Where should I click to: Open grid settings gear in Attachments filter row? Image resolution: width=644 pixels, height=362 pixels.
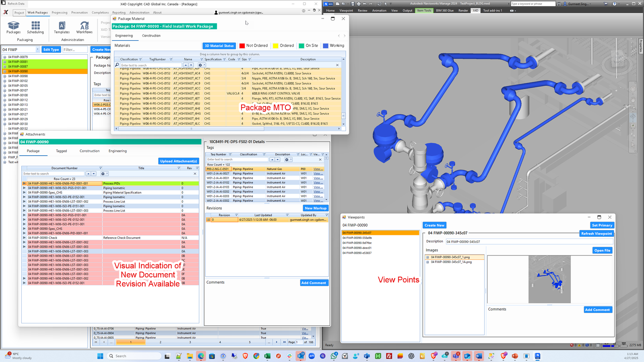[103, 174]
